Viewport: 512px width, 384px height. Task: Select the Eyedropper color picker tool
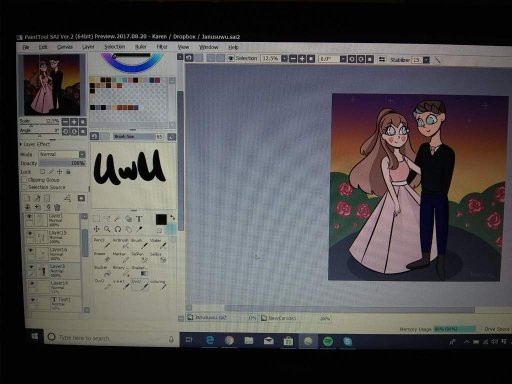click(140, 229)
